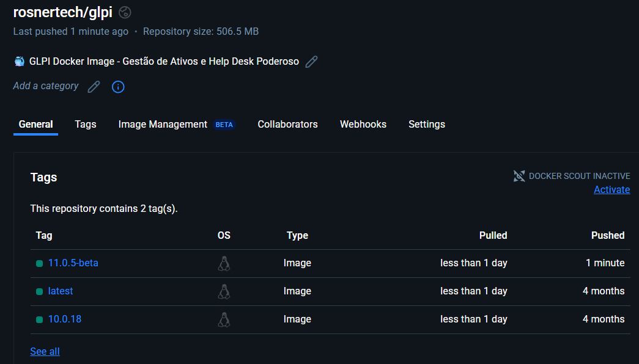Click the '4 months' pushed cell for latest

[604, 291]
